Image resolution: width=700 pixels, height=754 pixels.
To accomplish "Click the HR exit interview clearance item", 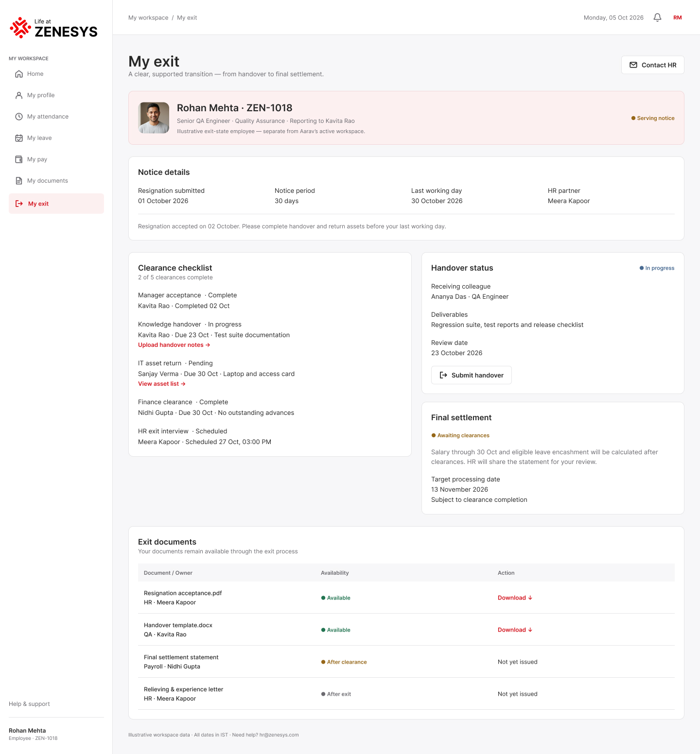I will click(x=205, y=436).
